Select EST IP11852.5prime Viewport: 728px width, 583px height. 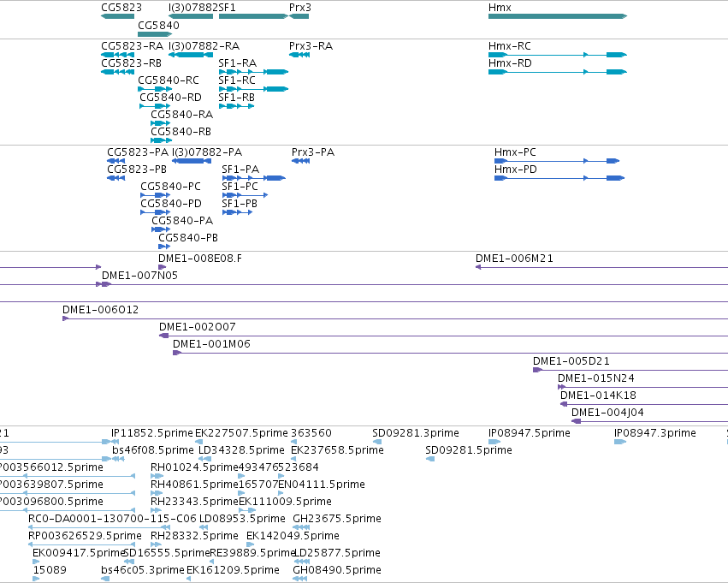pyautogui.click(x=115, y=443)
